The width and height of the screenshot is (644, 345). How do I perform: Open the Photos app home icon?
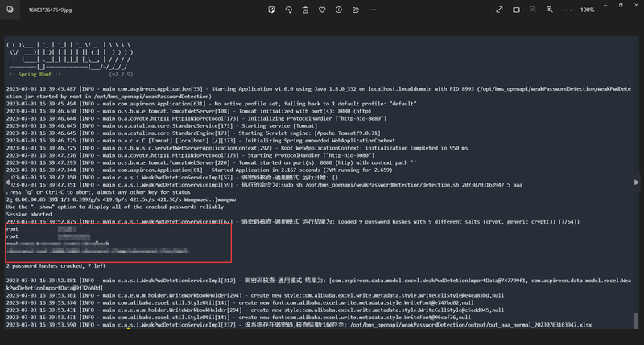point(10,10)
